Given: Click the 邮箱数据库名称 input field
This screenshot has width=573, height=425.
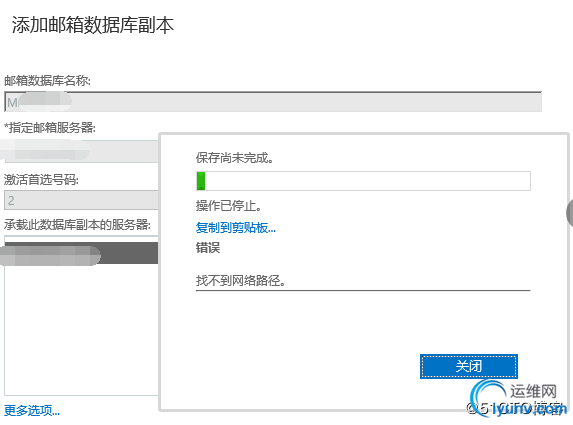Looking at the screenshot, I should click(x=273, y=102).
